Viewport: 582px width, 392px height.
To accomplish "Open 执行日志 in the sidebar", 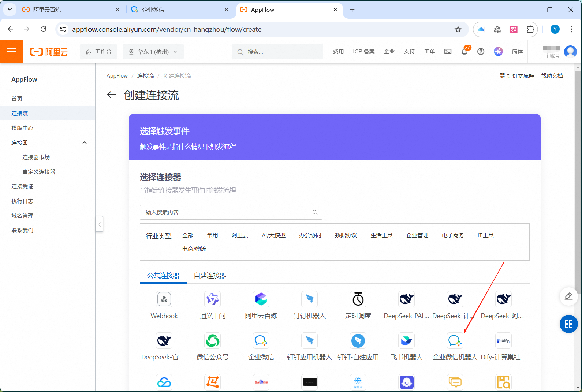I will (x=22, y=201).
